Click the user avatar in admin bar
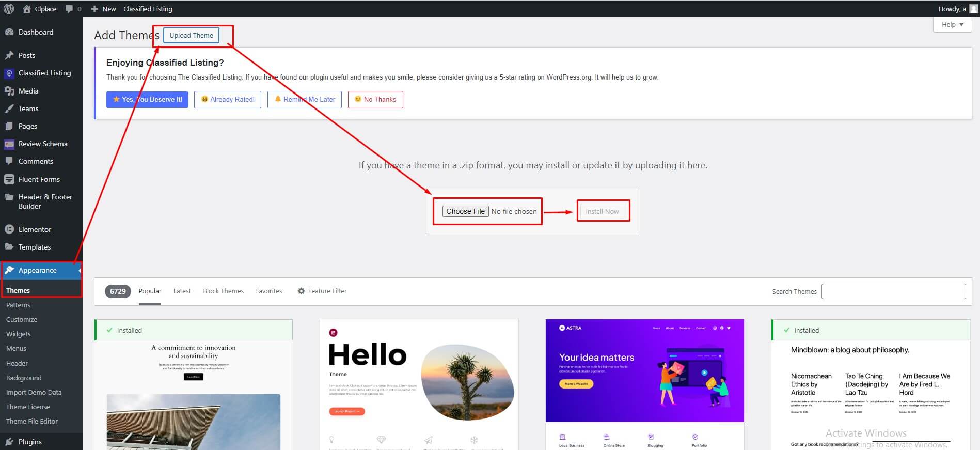980x450 pixels. tap(974, 9)
